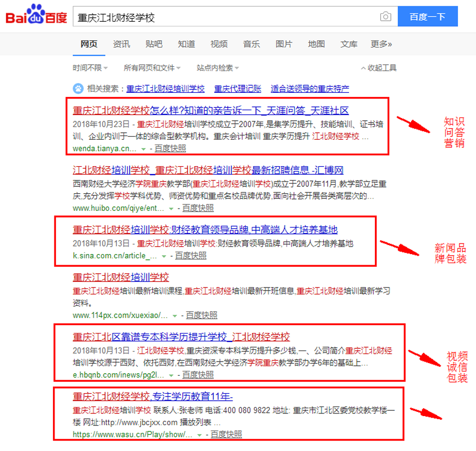The width and height of the screenshot is (476, 451).
Task: Open the 图片 tab
Action: [284, 44]
